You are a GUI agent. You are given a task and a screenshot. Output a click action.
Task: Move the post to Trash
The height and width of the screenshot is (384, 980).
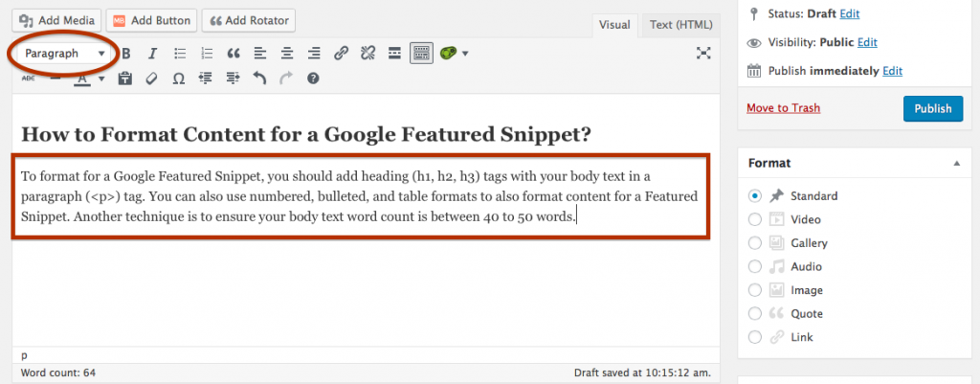[x=783, y=108]
